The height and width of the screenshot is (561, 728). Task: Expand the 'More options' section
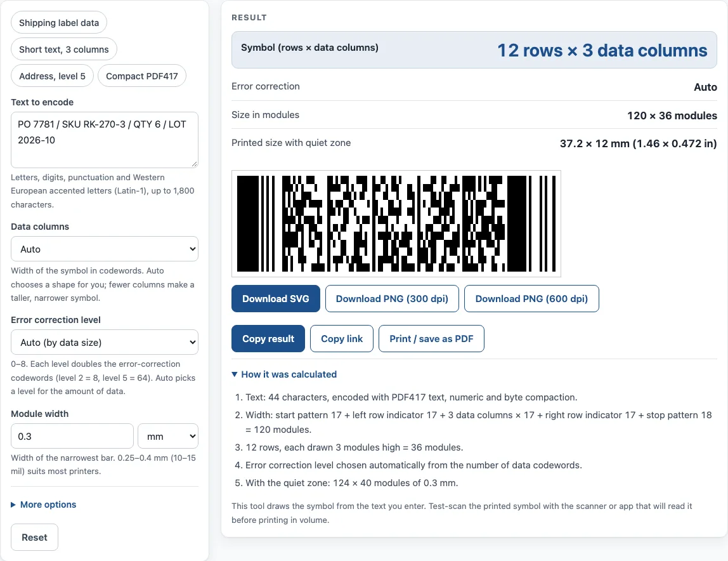tap(44, 505)
